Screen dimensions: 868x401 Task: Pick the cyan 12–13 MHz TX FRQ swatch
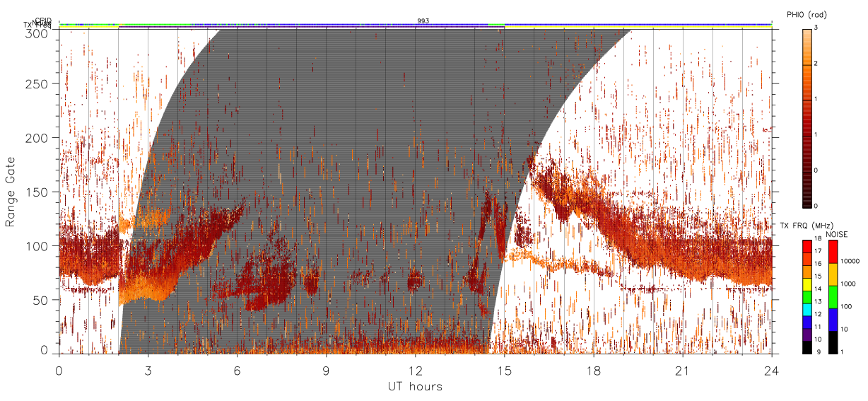[x=807, y=310]
